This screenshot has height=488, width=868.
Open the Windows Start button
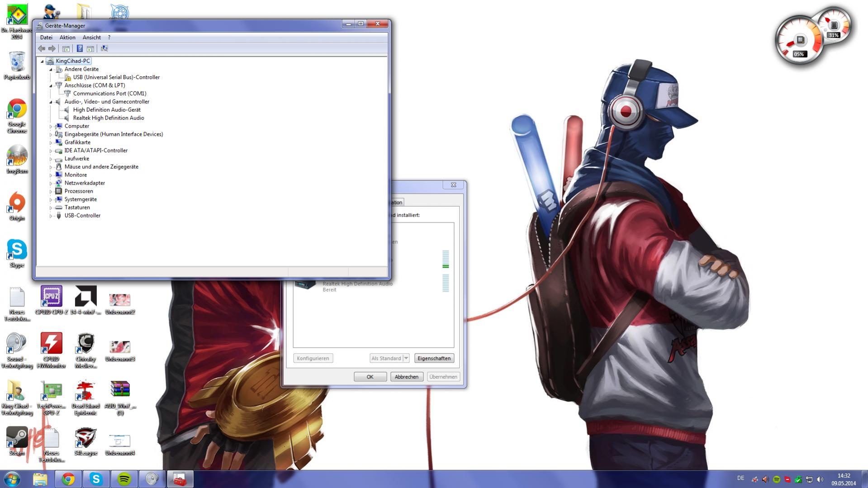pos(12,479)
